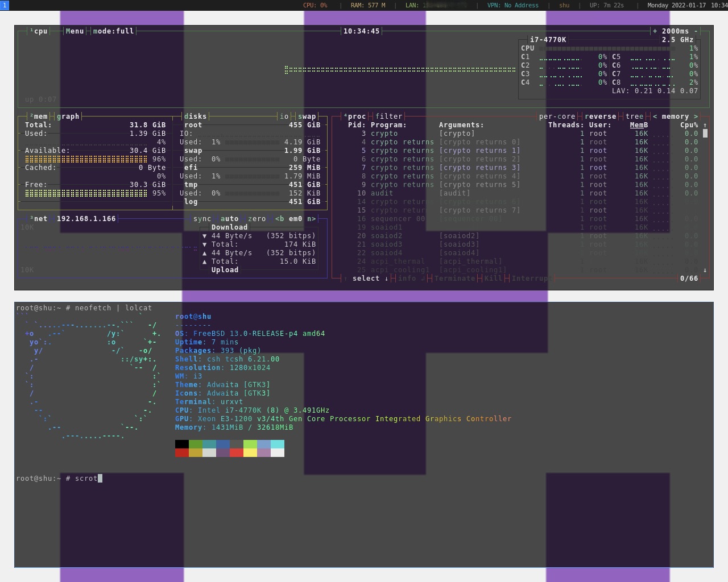Move selection down with select arrow
This screenshot has width=728, height=582.
[x=386, y=278]
